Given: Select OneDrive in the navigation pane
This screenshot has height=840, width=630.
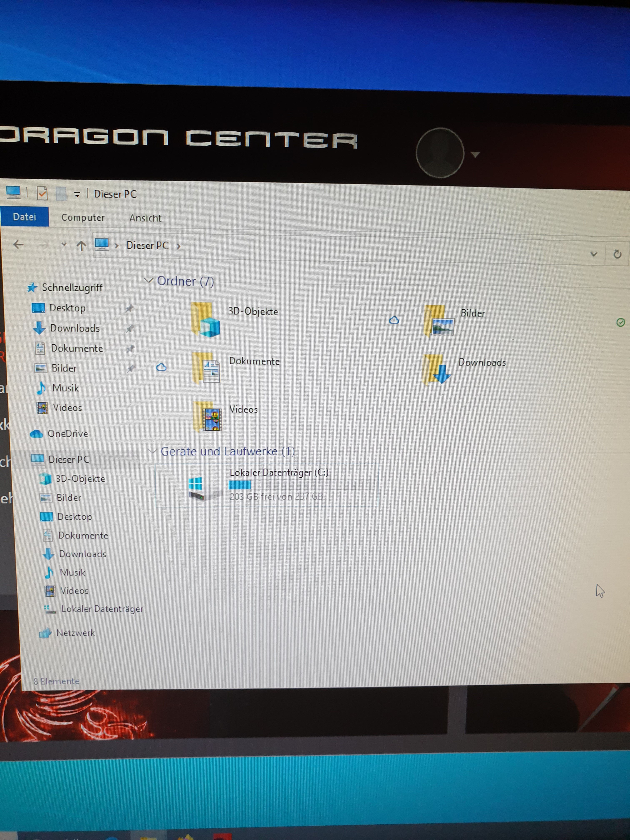Looking at the screenshot, I should tap(67, 434).
